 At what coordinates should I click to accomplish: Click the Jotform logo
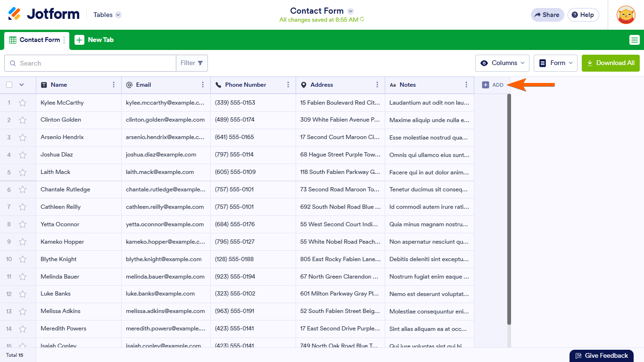(44, 14)
